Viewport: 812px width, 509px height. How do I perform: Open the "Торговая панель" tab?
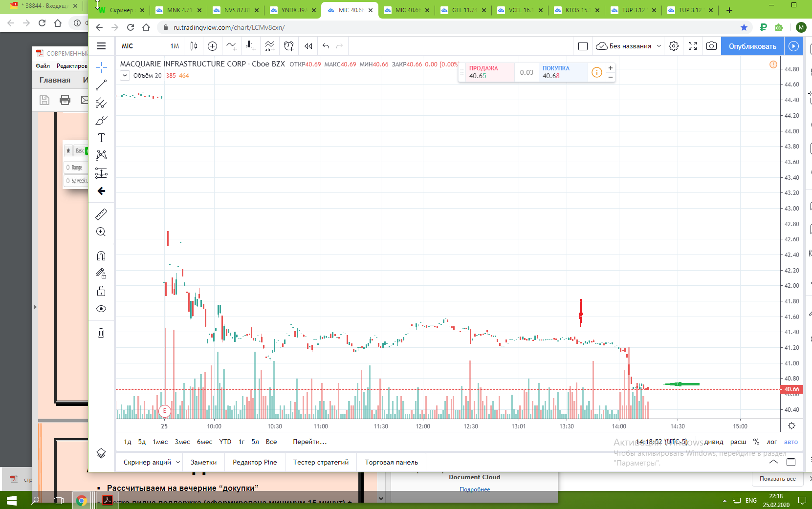391,462
